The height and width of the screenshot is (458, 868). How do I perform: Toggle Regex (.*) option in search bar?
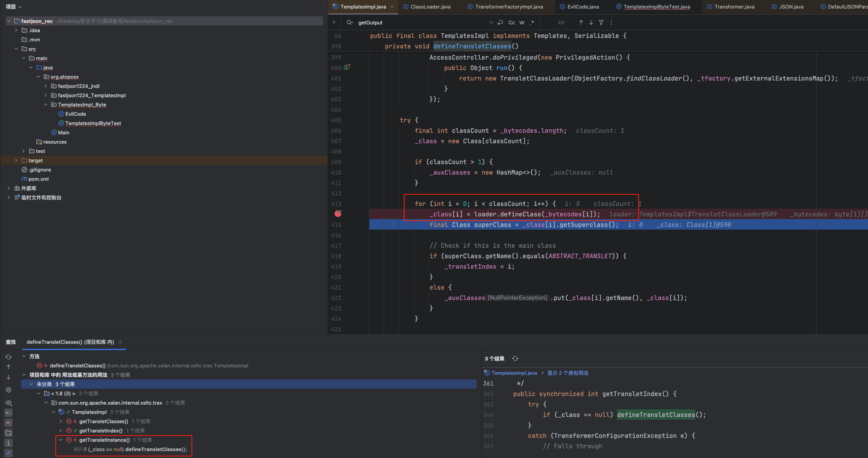532,22
